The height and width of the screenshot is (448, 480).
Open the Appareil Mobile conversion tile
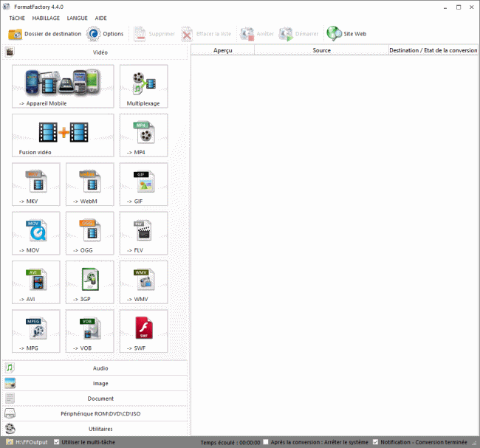63,86
